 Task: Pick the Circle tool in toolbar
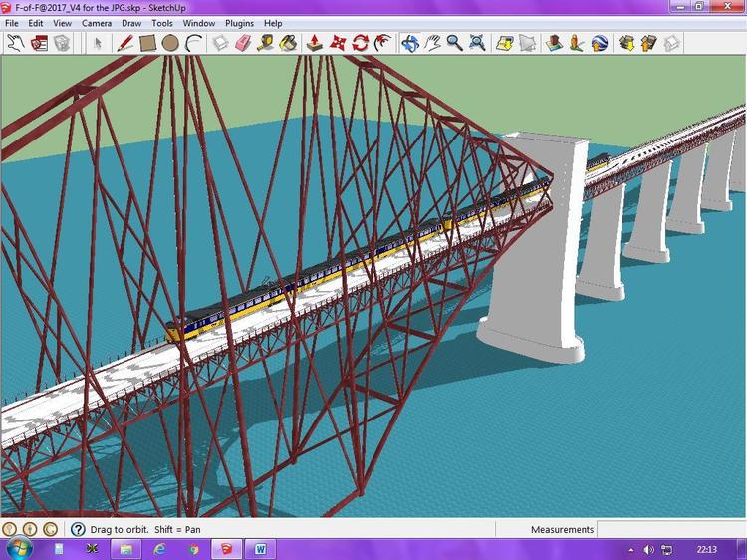170,43
